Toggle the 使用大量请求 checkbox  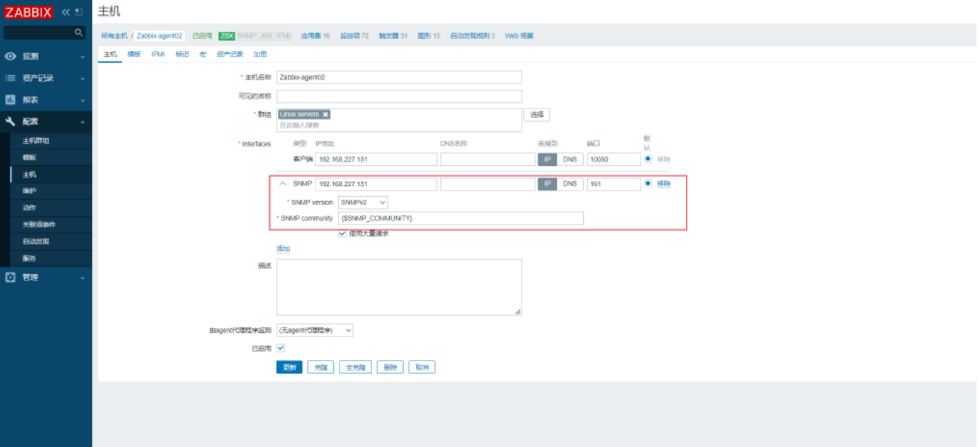coord(342,234)
